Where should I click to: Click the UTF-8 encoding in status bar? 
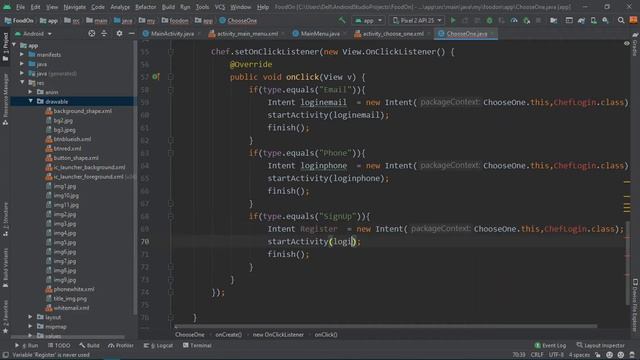coord(556,355)
